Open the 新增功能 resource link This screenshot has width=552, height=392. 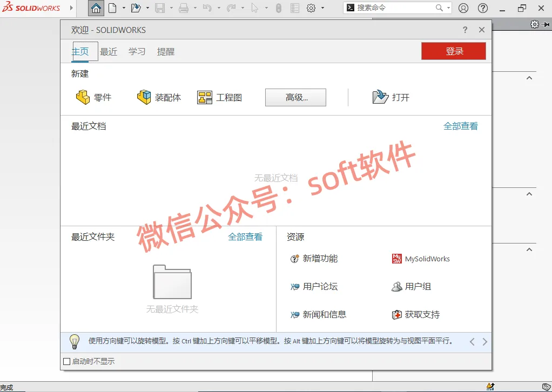314,259
